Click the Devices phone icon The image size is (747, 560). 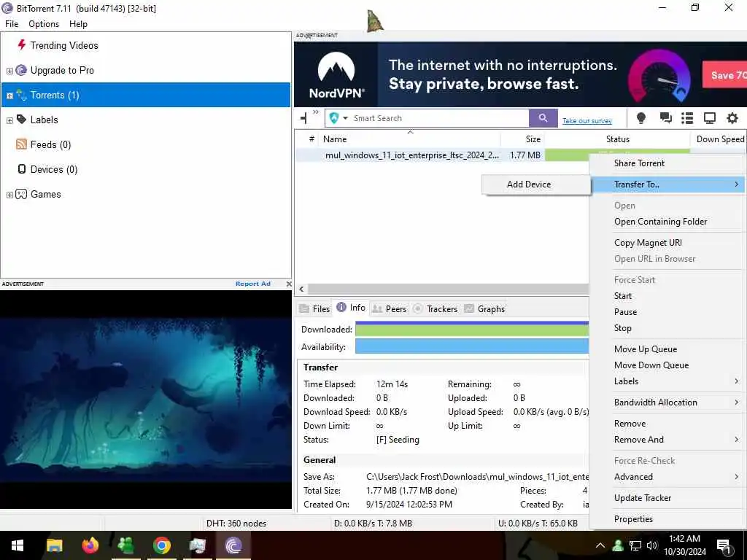(x=21, y=169)
